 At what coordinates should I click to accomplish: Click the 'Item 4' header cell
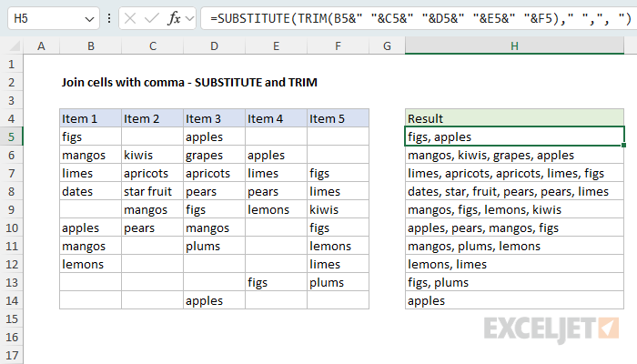coord(276,118)
